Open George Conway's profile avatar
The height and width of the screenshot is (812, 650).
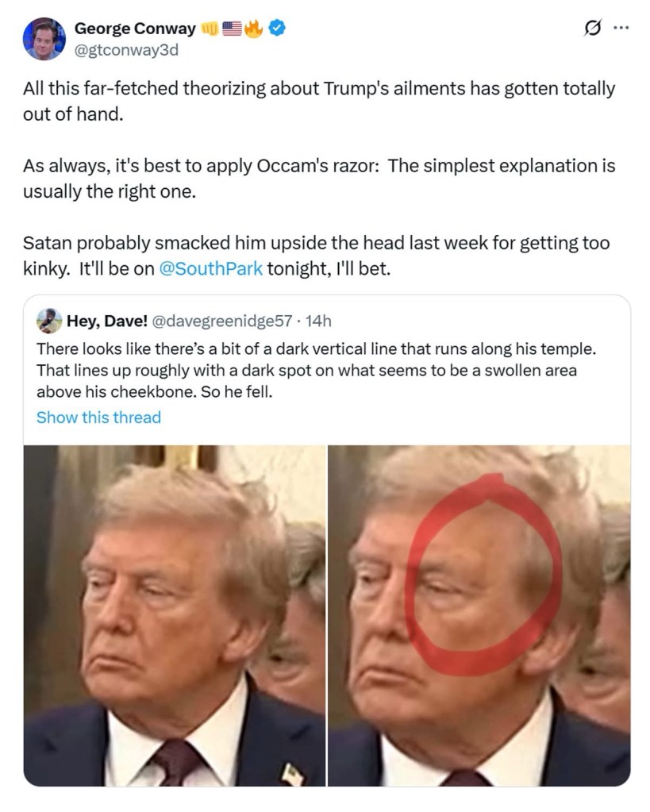coord(44,39)
